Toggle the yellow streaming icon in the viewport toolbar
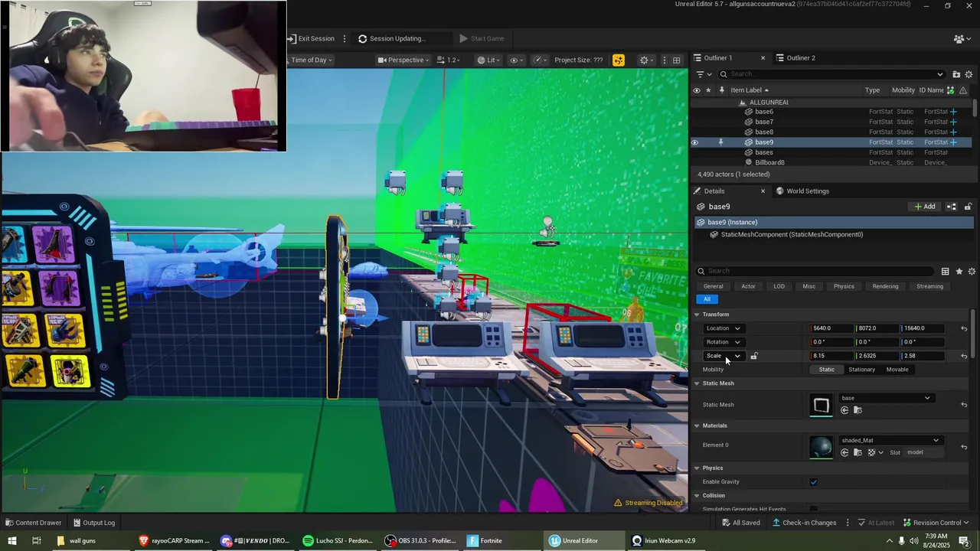Image resolution: width=980 pixels, height=551 pixels. [x=619, y=60]
